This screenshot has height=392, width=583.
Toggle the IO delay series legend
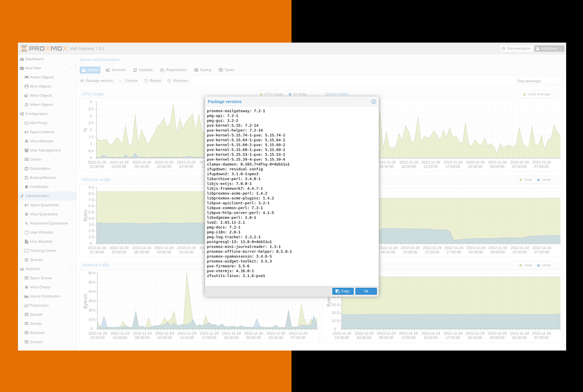coord(298,94)
